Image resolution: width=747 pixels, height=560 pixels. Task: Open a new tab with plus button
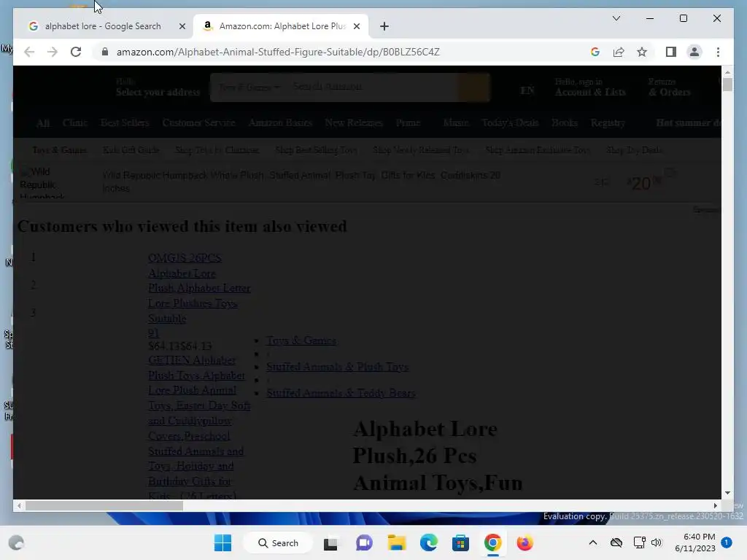coord(384,26)
